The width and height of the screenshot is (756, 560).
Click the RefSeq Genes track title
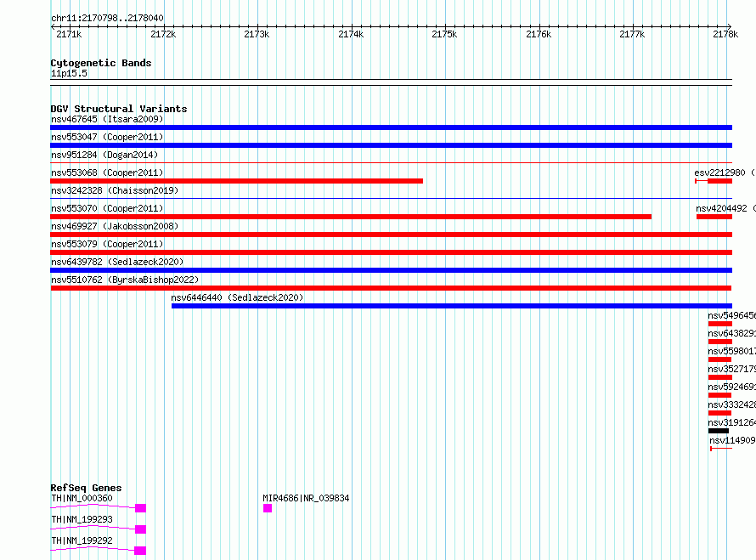(87, 488)
